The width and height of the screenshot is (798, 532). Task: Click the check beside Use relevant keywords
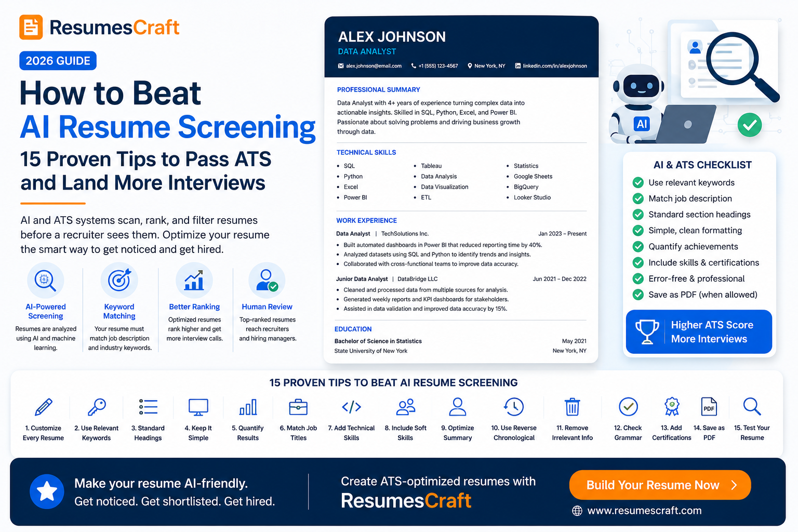pyautogui.click(x=638, y=182)
